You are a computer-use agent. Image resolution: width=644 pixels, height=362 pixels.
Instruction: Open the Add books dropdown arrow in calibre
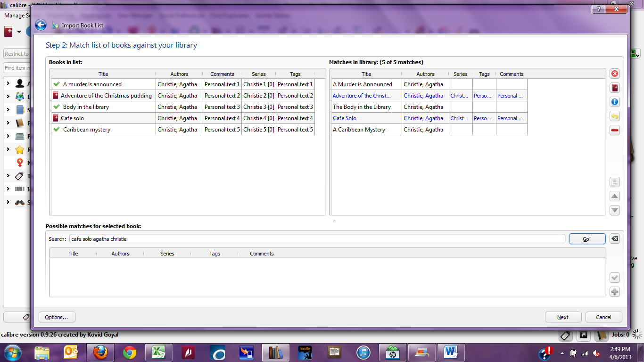tap(19, 32)
